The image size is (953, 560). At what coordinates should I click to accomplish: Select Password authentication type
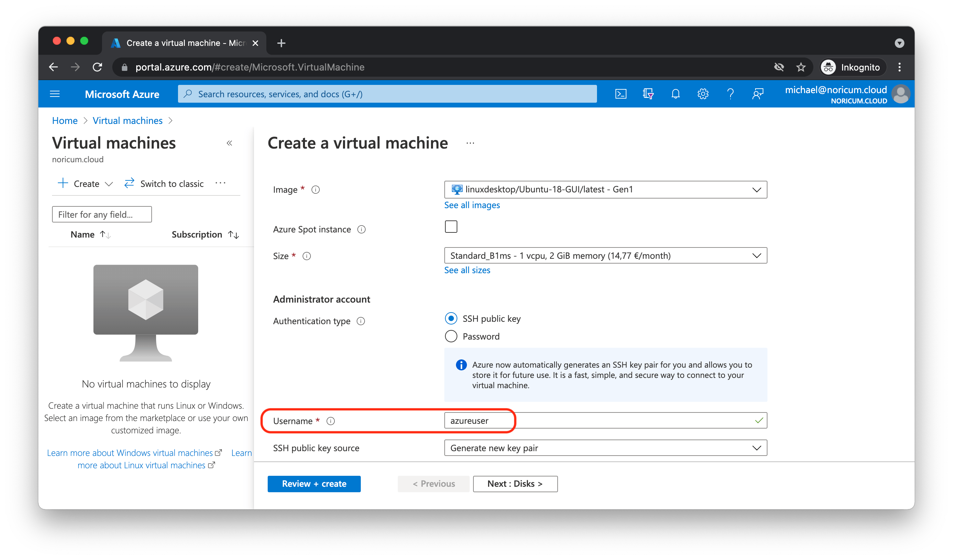(451, 336)
